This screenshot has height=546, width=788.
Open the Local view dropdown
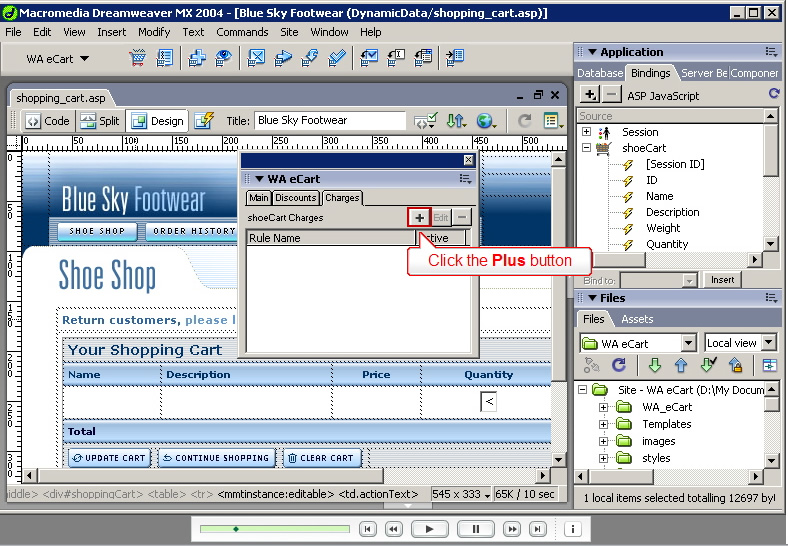[769, 343]
